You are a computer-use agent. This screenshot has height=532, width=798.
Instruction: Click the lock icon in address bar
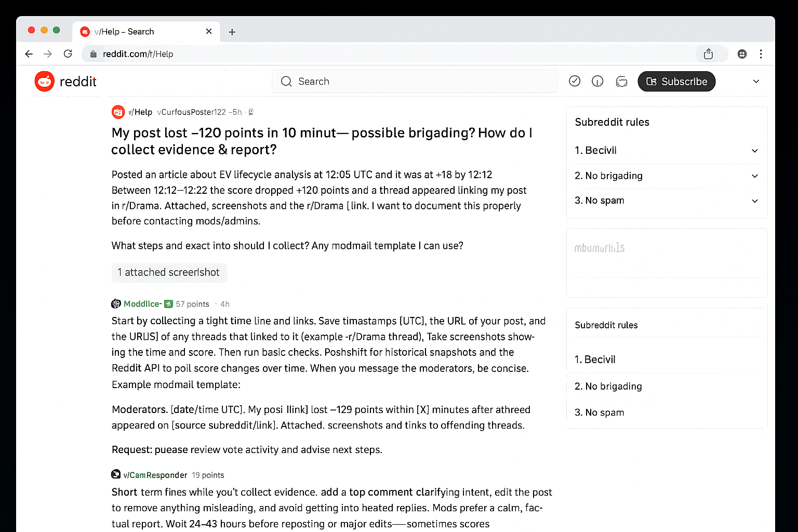click(94, 54)
